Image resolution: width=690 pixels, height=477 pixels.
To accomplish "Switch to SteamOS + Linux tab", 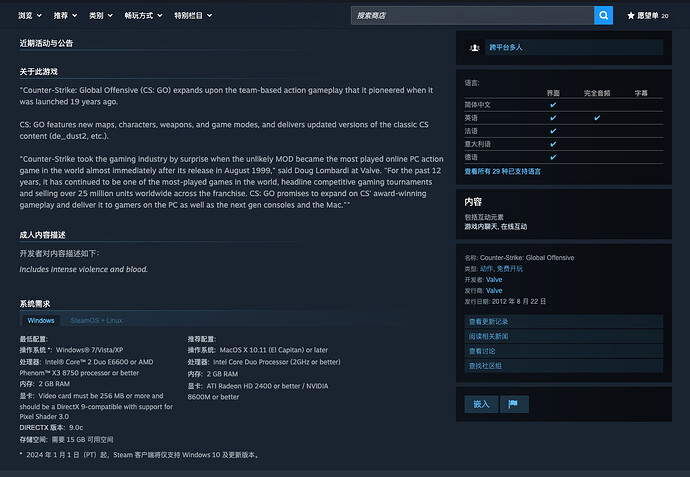I will tap(96, 320).
